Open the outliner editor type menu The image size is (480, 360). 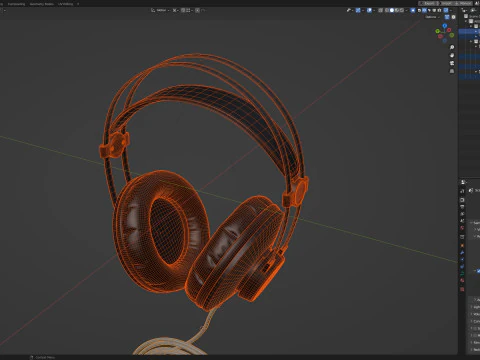tap(464, 10)
